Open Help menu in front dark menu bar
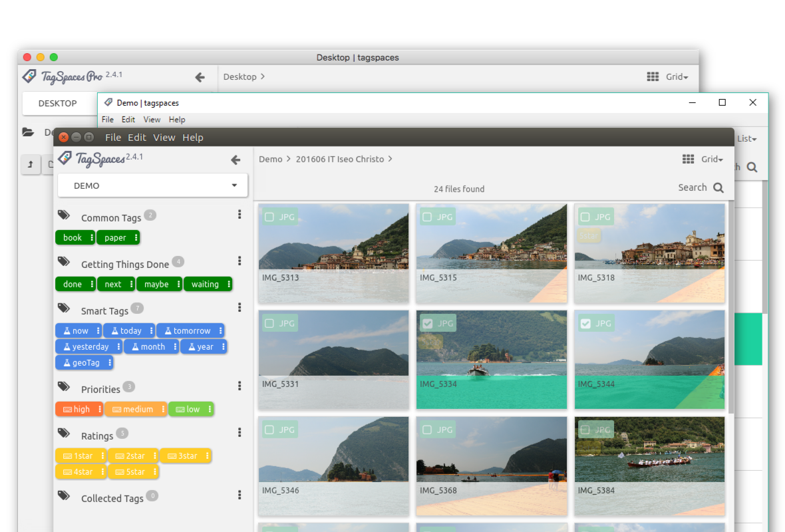The image size is (785, 532). [193, 137]
